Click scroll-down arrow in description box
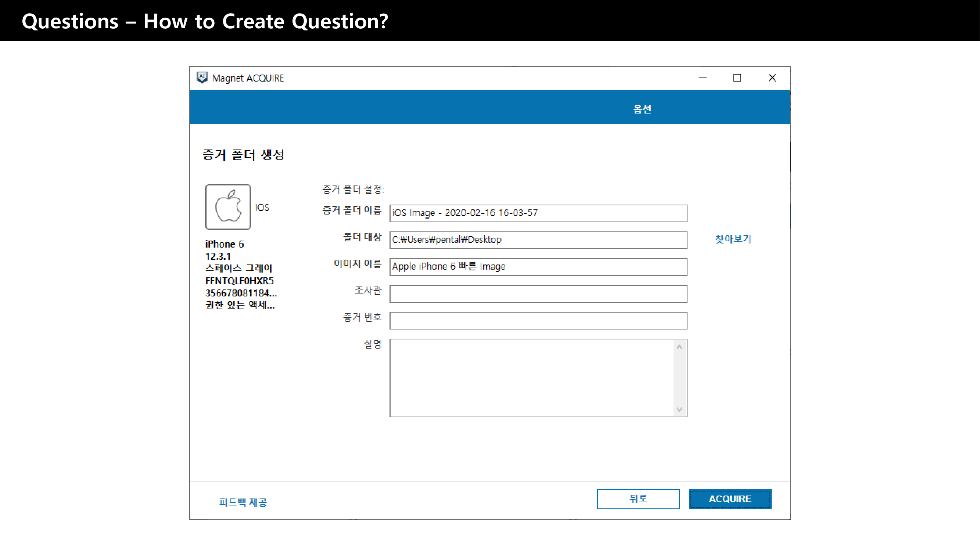 (679, 410)
